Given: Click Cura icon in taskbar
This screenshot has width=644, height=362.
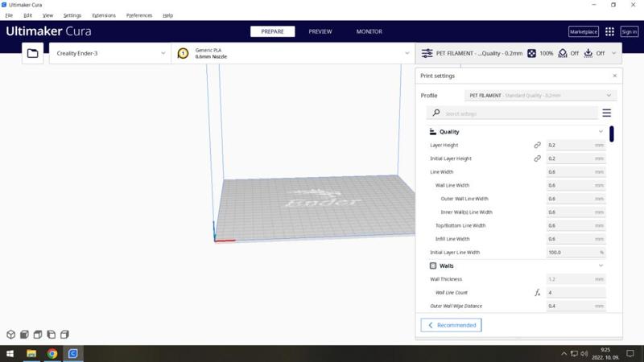Looking at the screenshot, I should tap(73, 353).
